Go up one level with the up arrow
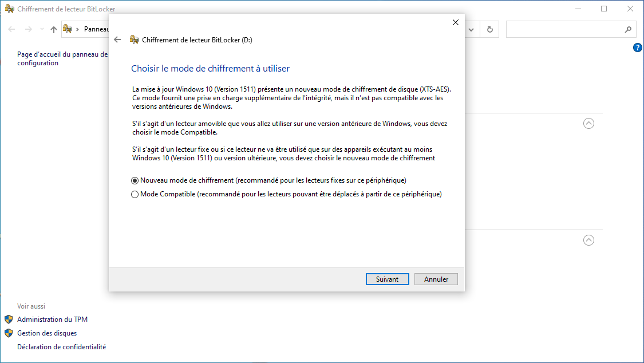 click(54, 29)
